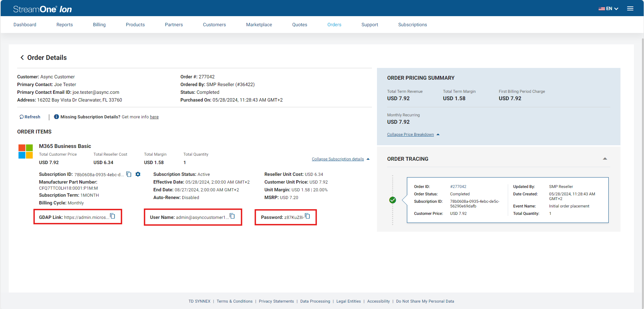Copy the Password value
The height and width of the screenshot is (309, 644).
click(307, 216)
